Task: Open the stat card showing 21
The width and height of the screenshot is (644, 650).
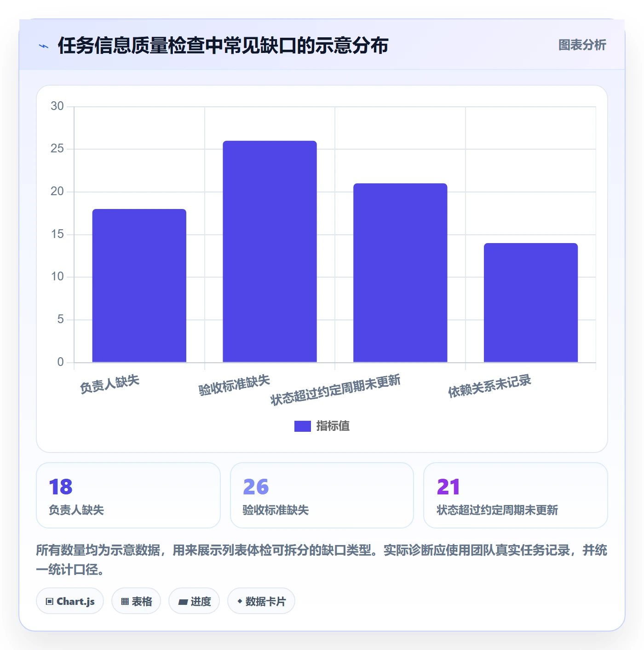Action: [x=516, y=495]
